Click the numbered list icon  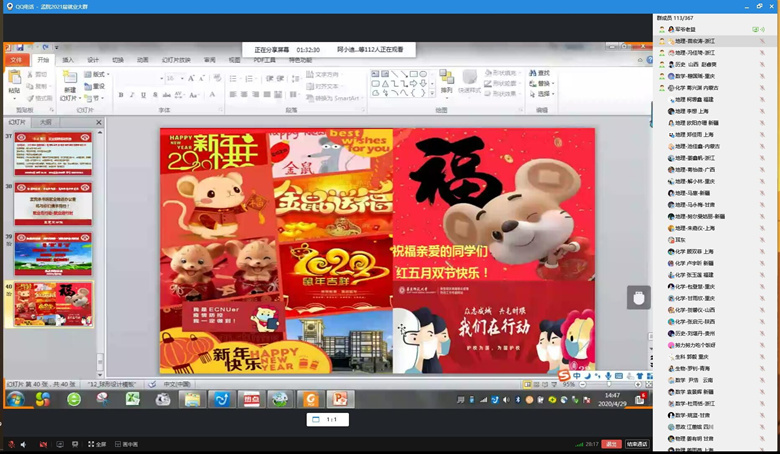click(250, 79)
